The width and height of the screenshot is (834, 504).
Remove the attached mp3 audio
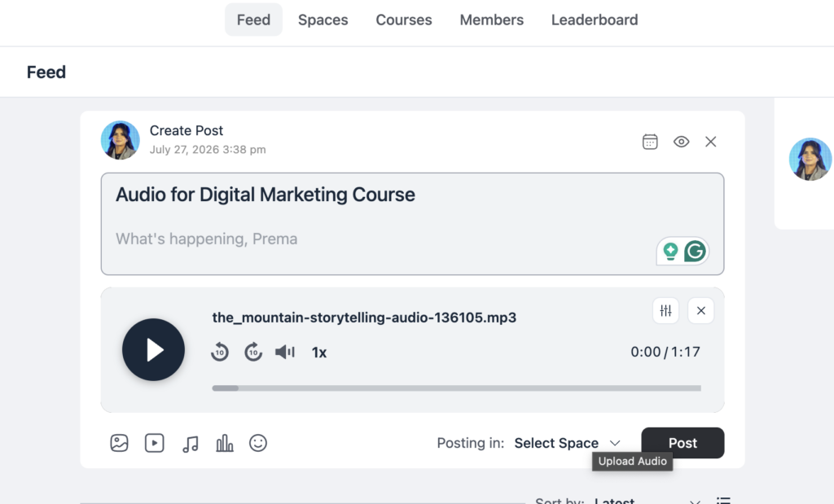tap(701, 310)
